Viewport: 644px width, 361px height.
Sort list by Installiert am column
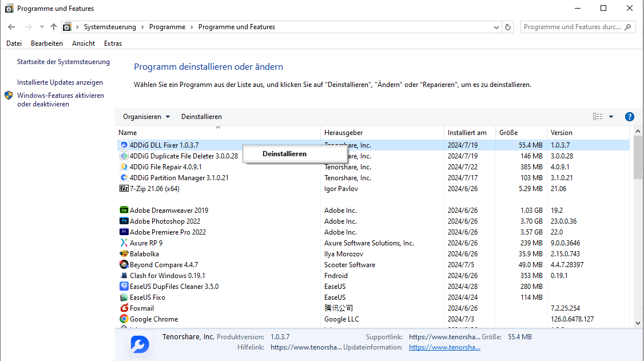pos(467,133)
